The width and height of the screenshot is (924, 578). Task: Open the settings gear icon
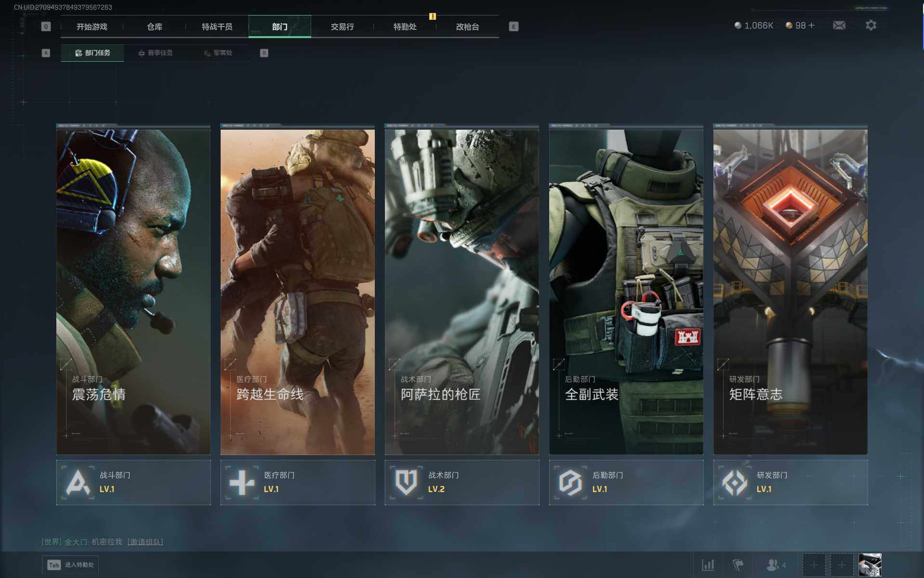click(871, 25)
